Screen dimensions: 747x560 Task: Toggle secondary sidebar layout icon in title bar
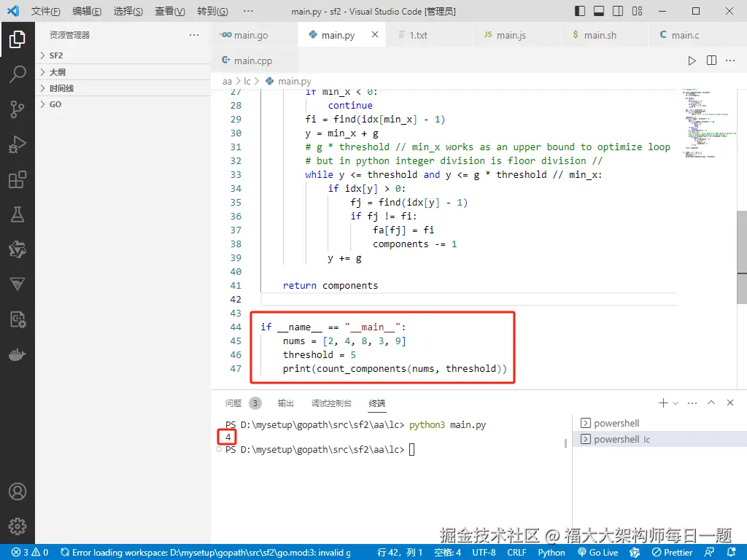[618, 11]
